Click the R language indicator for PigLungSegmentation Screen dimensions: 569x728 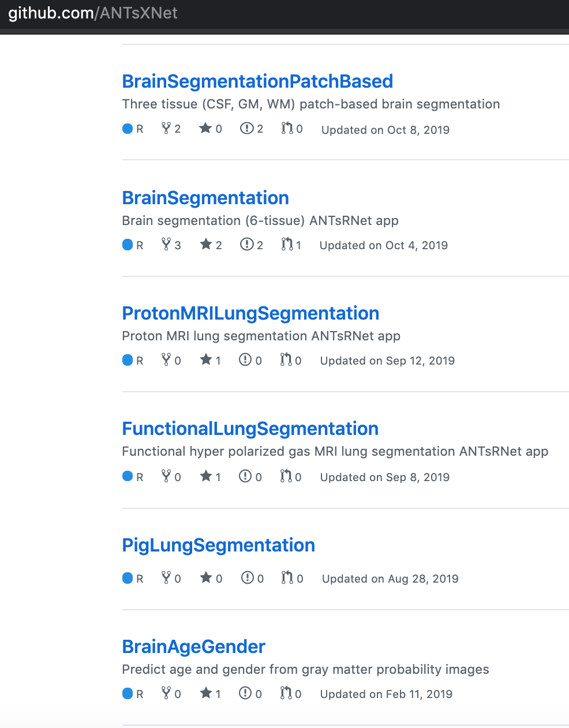pyautogui.click(x=133, y=577)
